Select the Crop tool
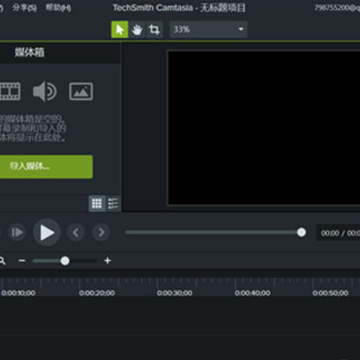This screenshot has height=360, width=360. (x=154, y=30)
